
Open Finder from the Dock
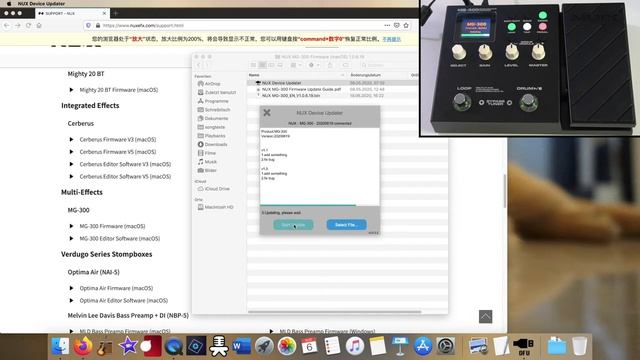(x=60, y=346)
